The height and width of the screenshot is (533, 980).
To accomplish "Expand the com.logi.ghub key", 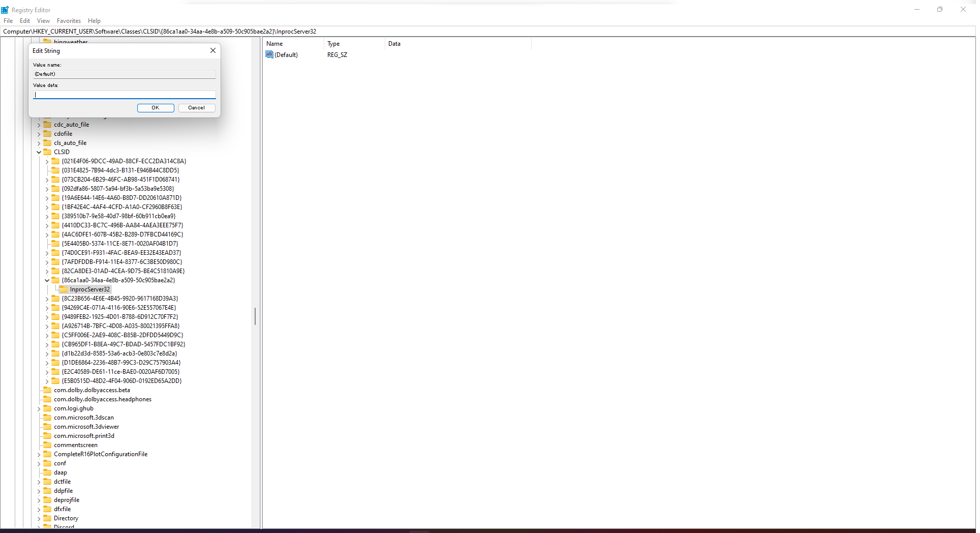I will point(39,408).
